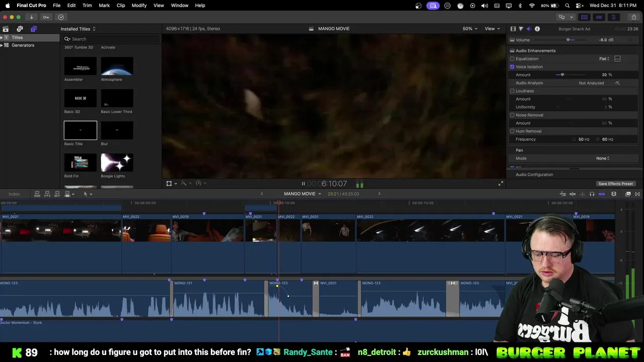This screenshot has width=644, height=362.
Task: Open the Clip menu
Action: coord(121,5)
